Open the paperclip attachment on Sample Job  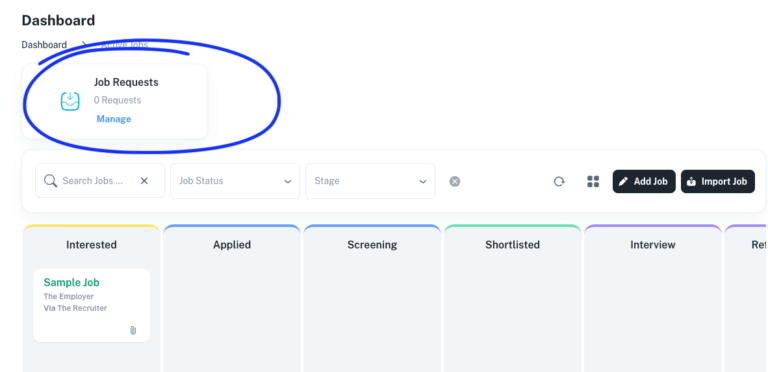click(133, 330)
